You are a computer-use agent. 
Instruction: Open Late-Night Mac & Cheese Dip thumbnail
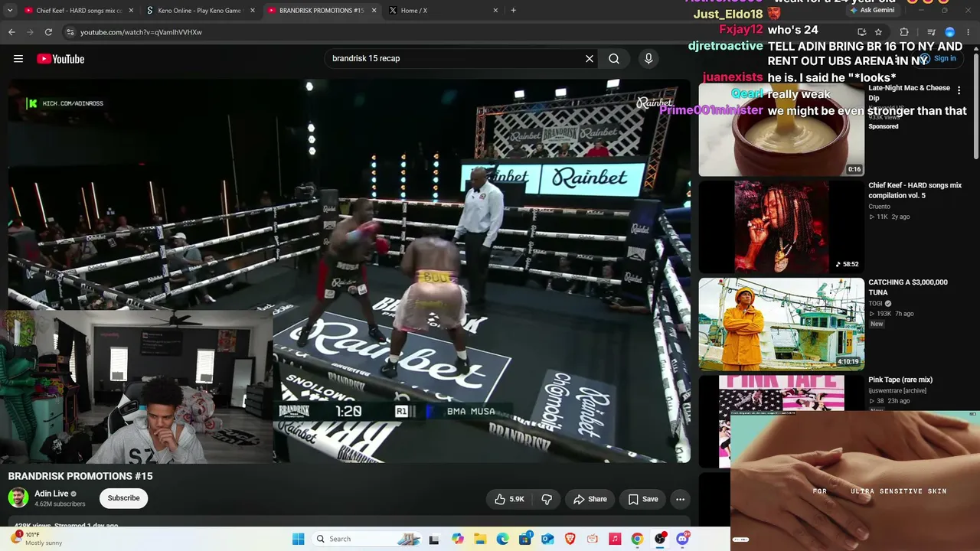click(781, 130)
